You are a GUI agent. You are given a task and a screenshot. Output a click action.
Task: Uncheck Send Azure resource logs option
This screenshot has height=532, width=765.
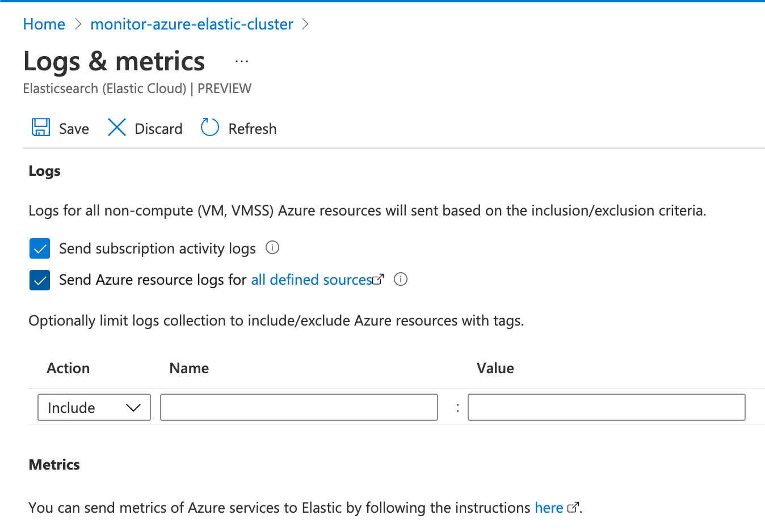click(39, 279)
